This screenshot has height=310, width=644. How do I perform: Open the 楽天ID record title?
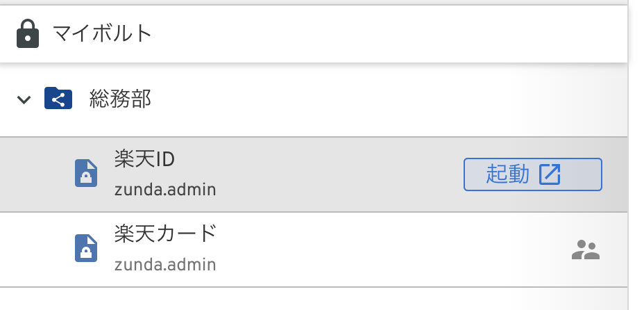point(144,159)
